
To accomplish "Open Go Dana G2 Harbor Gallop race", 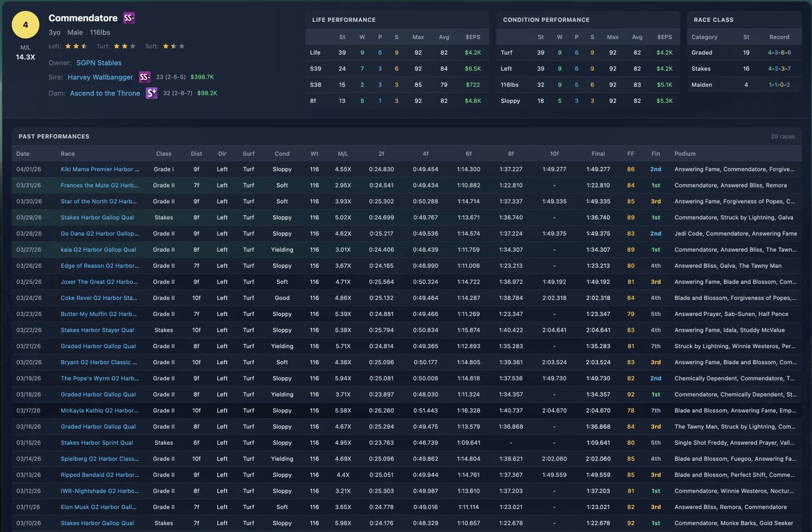I will tap(100, 234).
